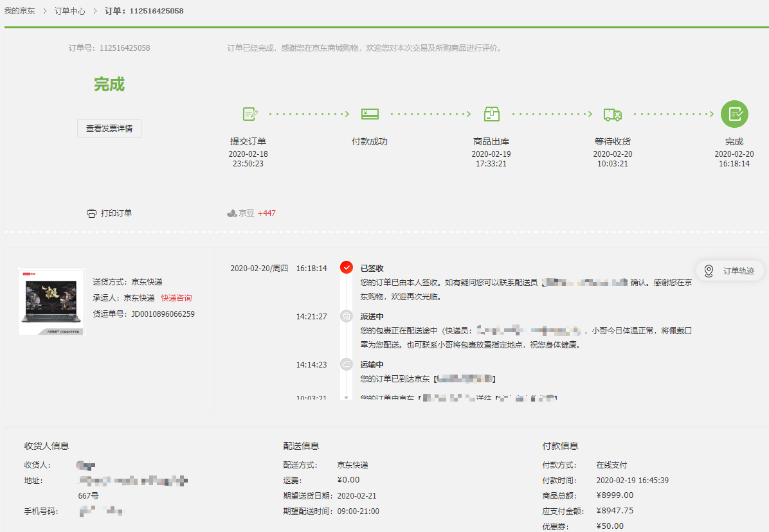The image size is (769, 532).
Task: Click the 送货方式：京东快递 line
Action: click(x=127, y=282)
